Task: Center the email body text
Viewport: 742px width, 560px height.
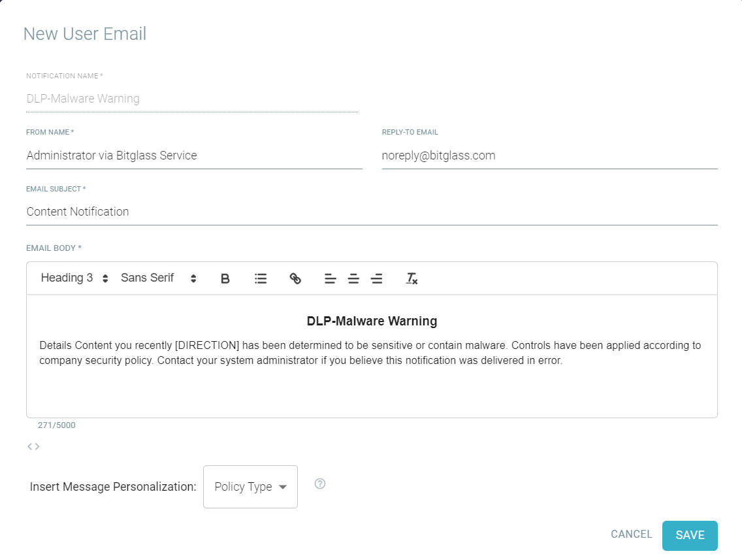Action: click(x=353, y=278)
